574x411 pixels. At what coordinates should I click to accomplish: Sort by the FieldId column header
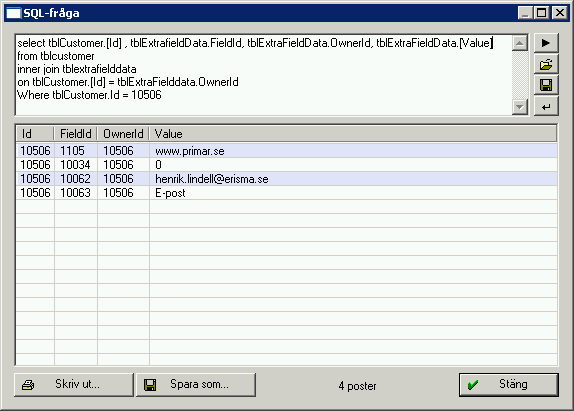[x=76, y=134]
